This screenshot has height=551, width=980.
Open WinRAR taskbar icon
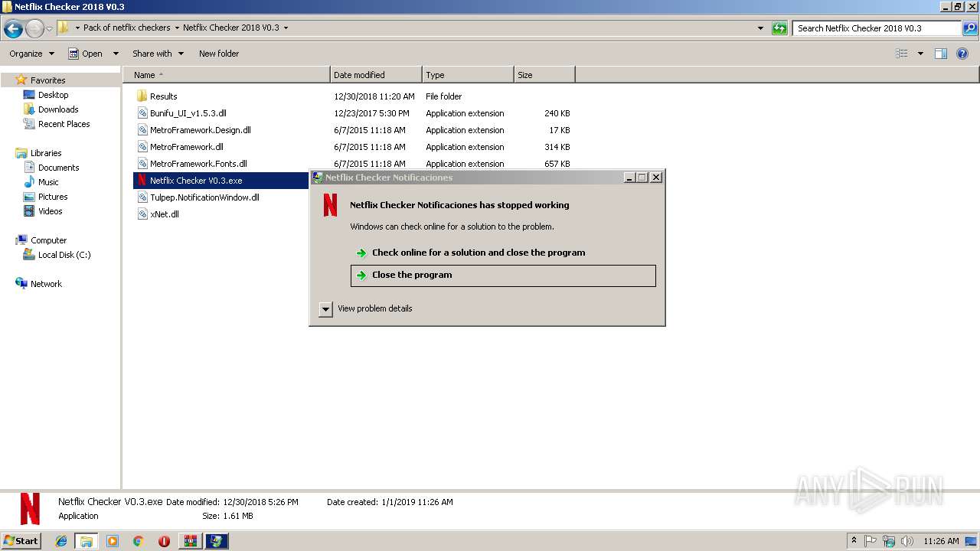point(191,541)
